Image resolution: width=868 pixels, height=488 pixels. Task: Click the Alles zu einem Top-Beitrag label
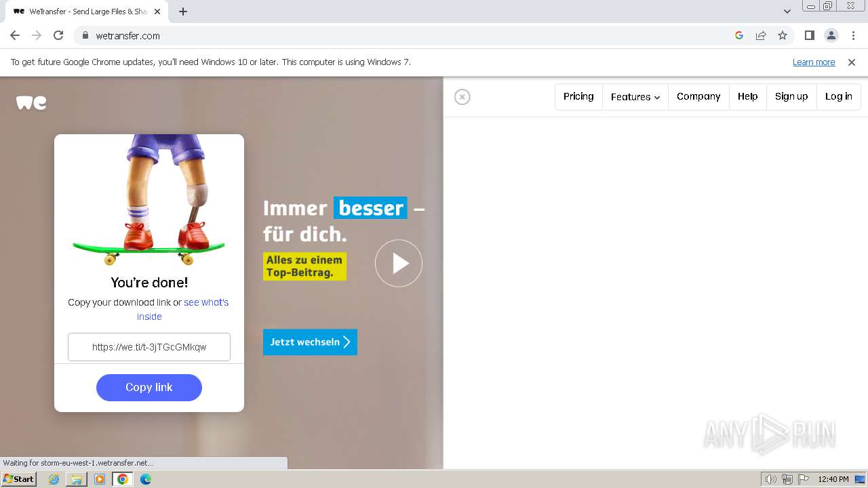pyautogui.click(x=304, y=266)
